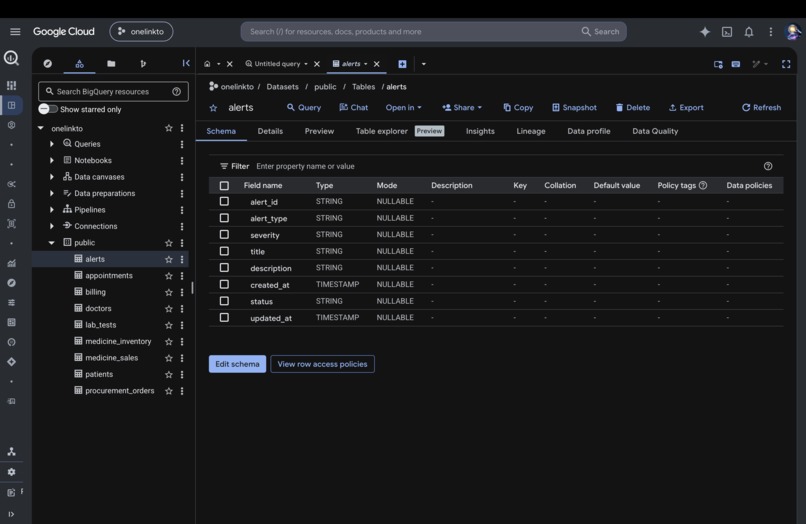Open notifications bell icon
806x524 pixels.
[x=749, y=32]
